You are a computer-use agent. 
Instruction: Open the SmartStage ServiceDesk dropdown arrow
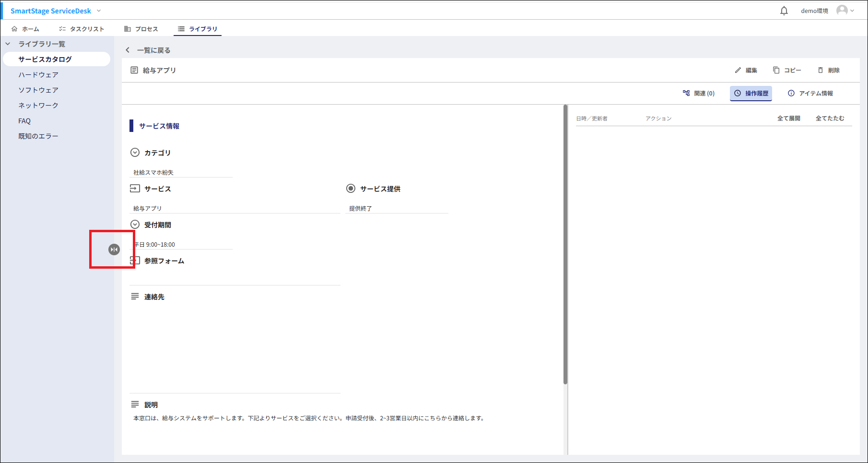pos(99,11)
